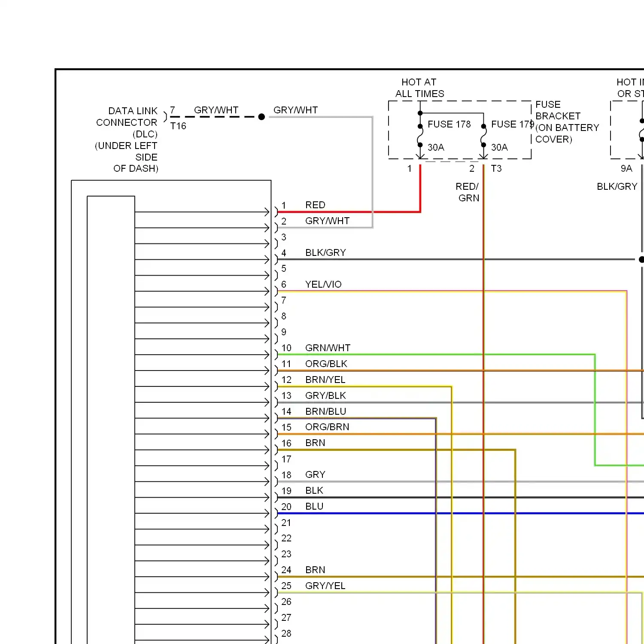The image size is (644, 644).
Task: Click pin number 7 on main connector
Action: [284, 300]
